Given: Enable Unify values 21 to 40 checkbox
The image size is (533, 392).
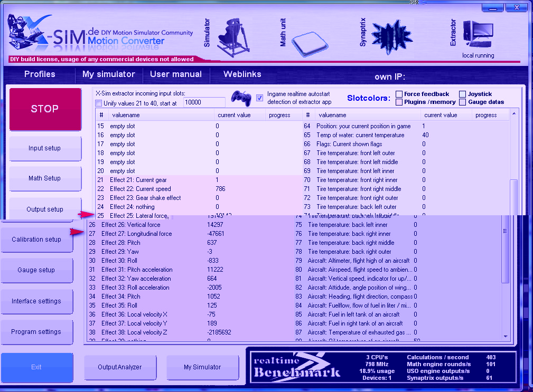Looking at the screenshot, I should pos(98,103).
